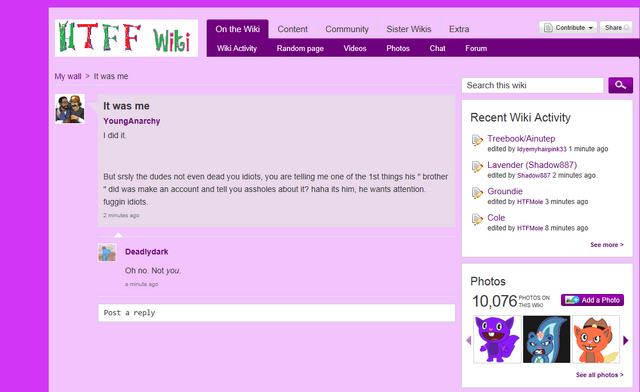The image size is (640, 392).
Task: Open the Community tab
Action: pyautogui.click(x=347, y=29)
